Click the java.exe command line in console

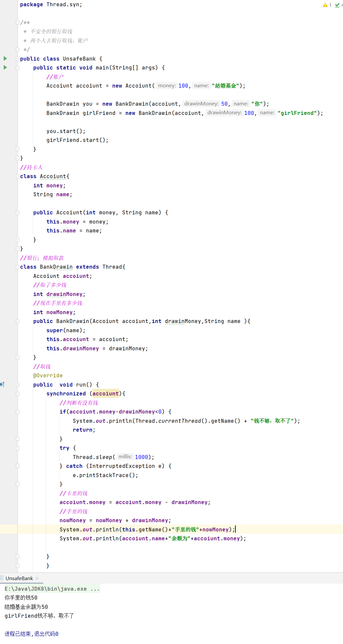pyautogui.click(x=52, y=589)
